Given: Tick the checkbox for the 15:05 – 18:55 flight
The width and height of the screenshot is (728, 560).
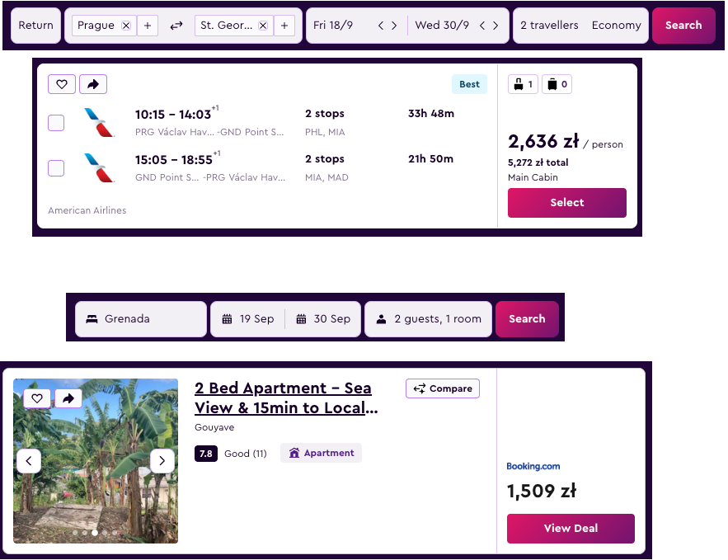Looking at the screenshot, I should click(x=56, y=168).
